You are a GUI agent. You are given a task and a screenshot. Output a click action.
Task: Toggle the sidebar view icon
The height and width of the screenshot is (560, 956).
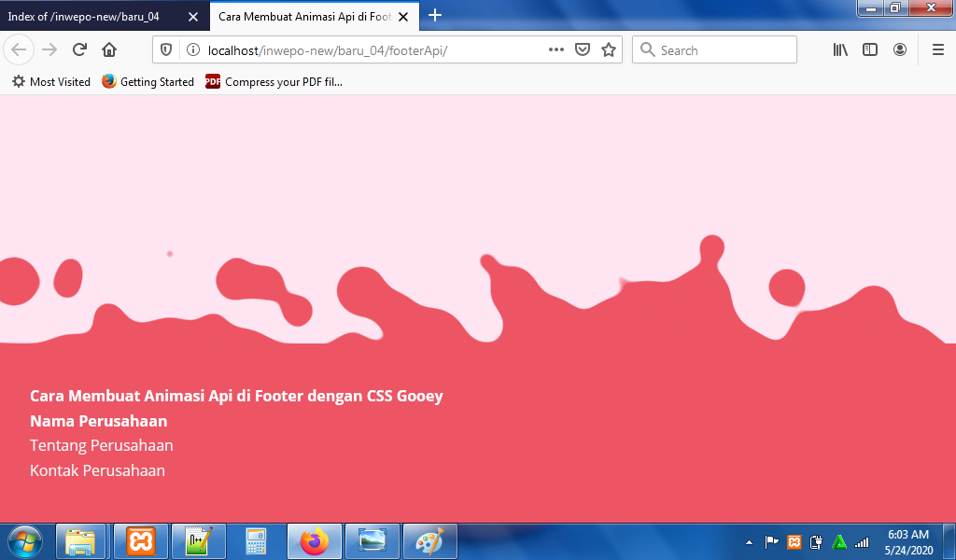(870, 50)
